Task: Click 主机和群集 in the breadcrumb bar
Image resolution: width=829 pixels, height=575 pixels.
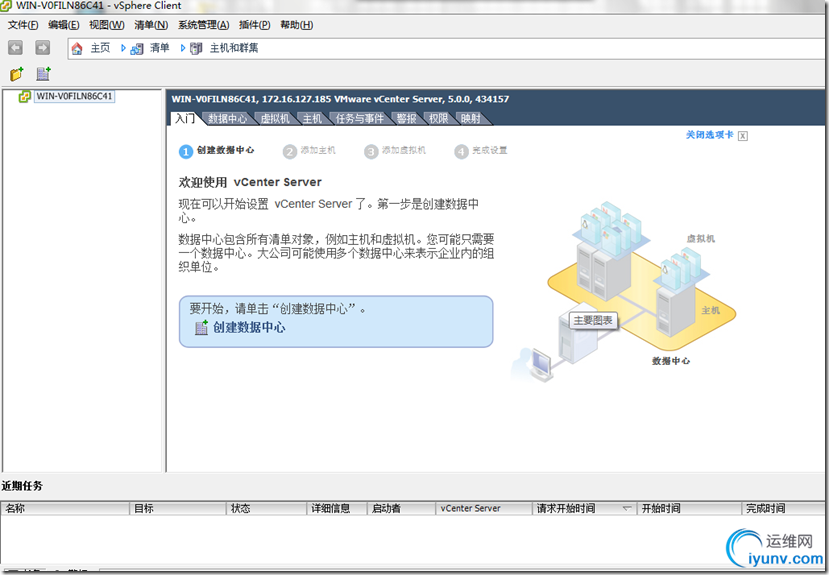Action: coord(234,48)
